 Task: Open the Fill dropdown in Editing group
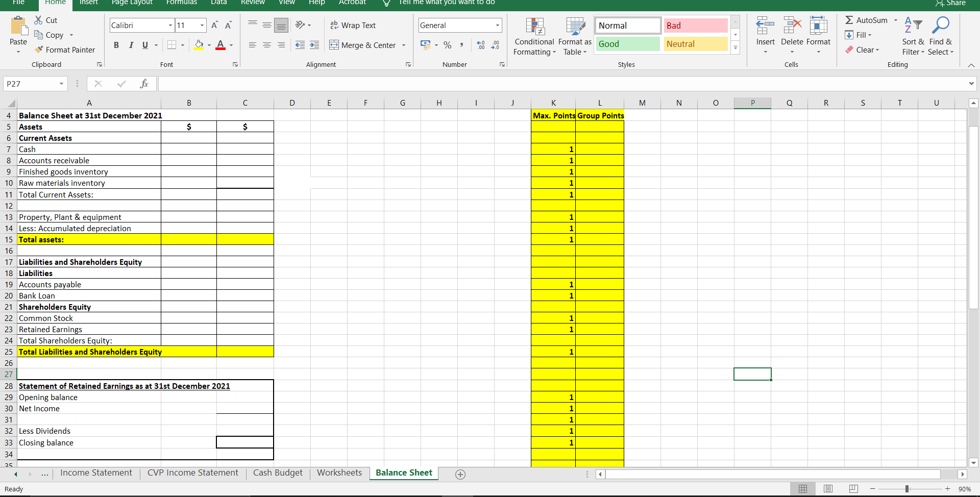[859, 35]
